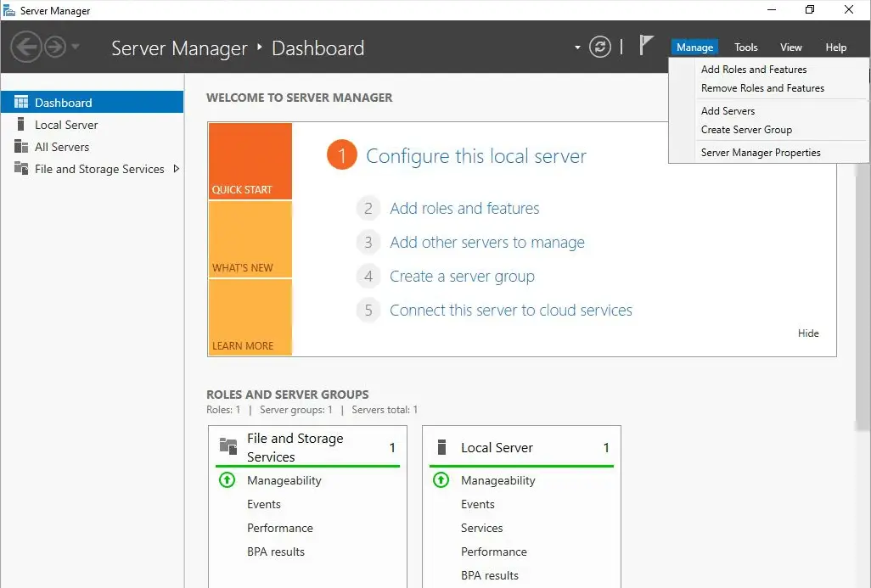The image size is (871, 588).
Task: Click Configure this local server link
Action: coord(475,156)
